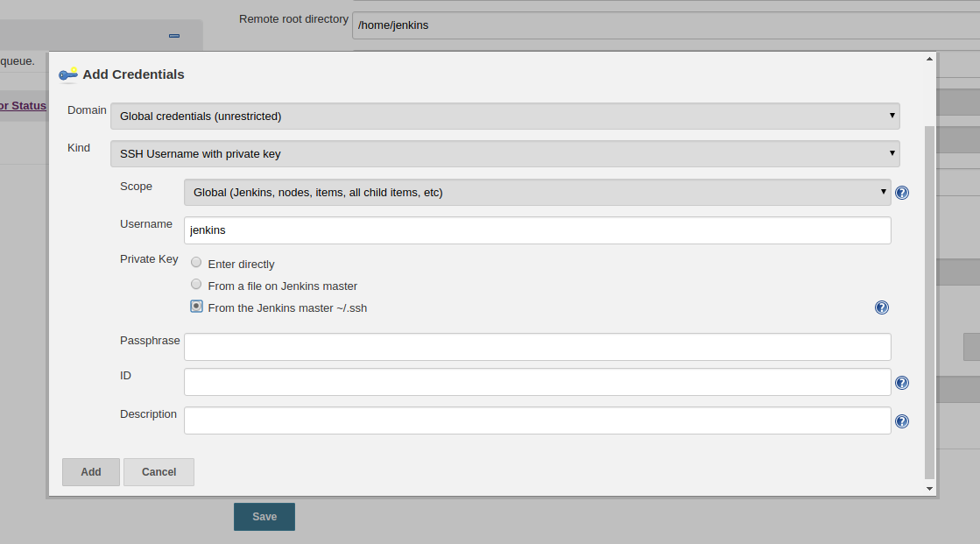
Task: Click the Remote root directory label
Action: click(x=293, y=19)
